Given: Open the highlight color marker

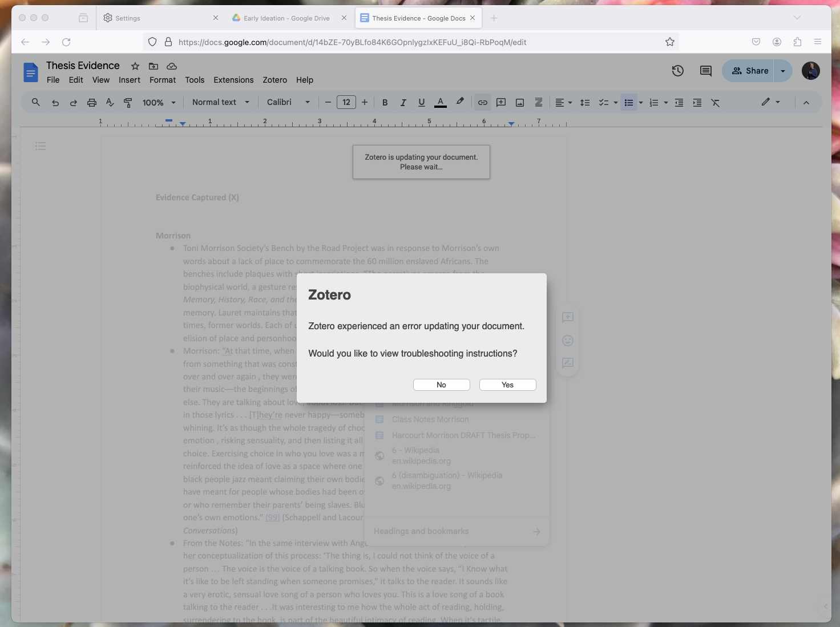Looking at the screenshot, I should tap(460, 102).
